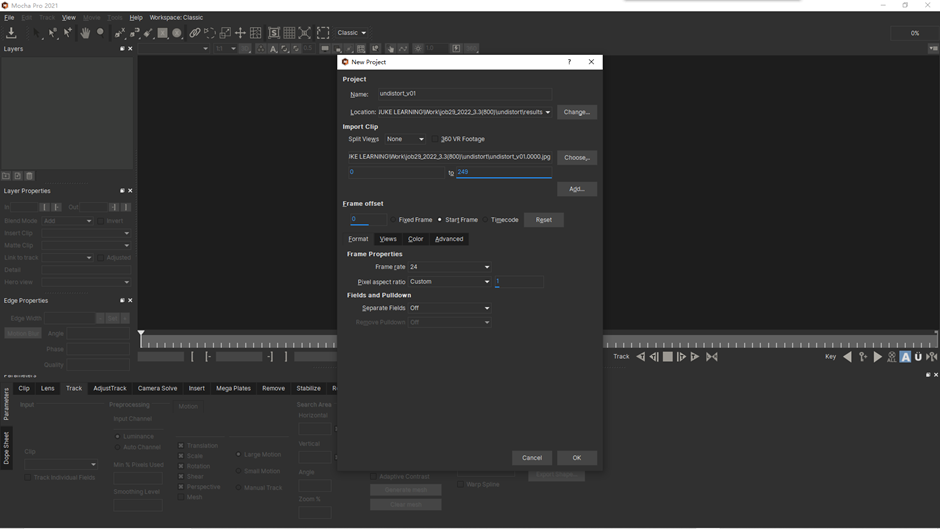Switch to the Advanced tab
Screen dimensions: 940x529
(x=449, y=239)
